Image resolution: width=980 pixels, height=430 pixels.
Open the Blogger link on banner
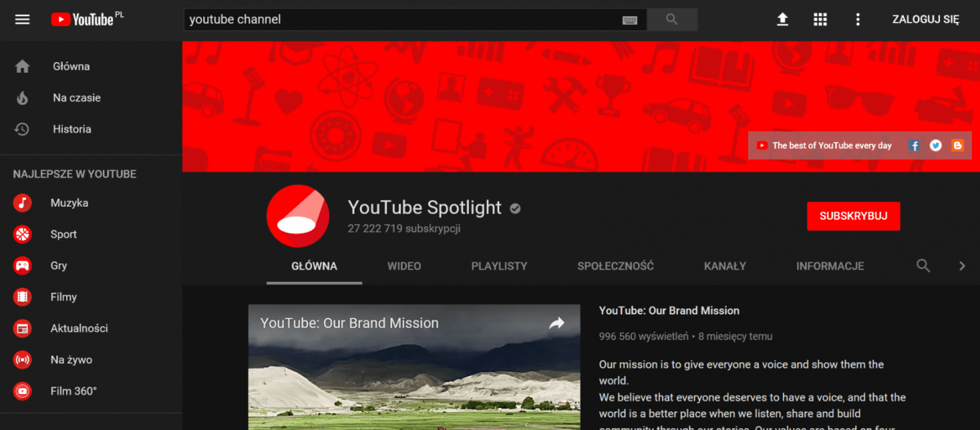click(x=957, y=146)
